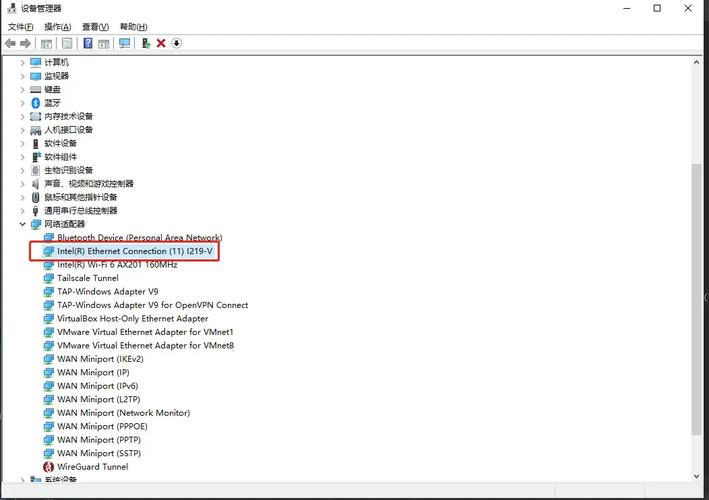The image size is (709, 500).
Task: Expand the 生物识别设备 category
Action: pyautogui.click(x=22, y=170)
